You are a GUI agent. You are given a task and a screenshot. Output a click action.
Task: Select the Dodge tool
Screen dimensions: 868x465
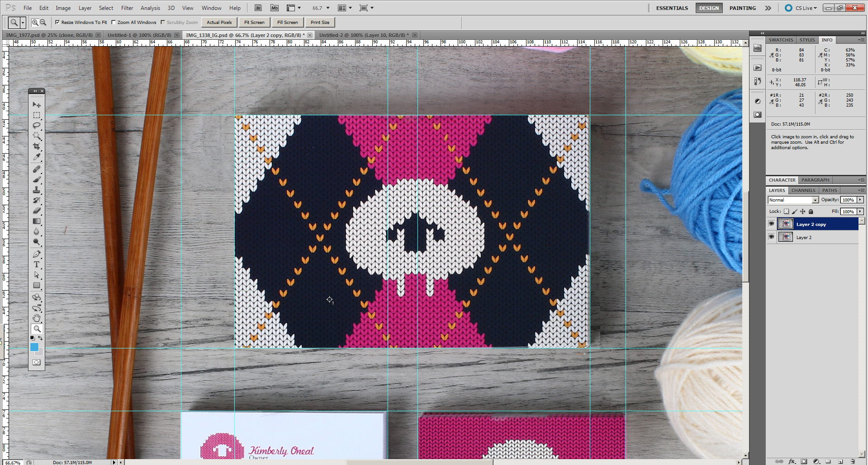(x=37, y=242)
